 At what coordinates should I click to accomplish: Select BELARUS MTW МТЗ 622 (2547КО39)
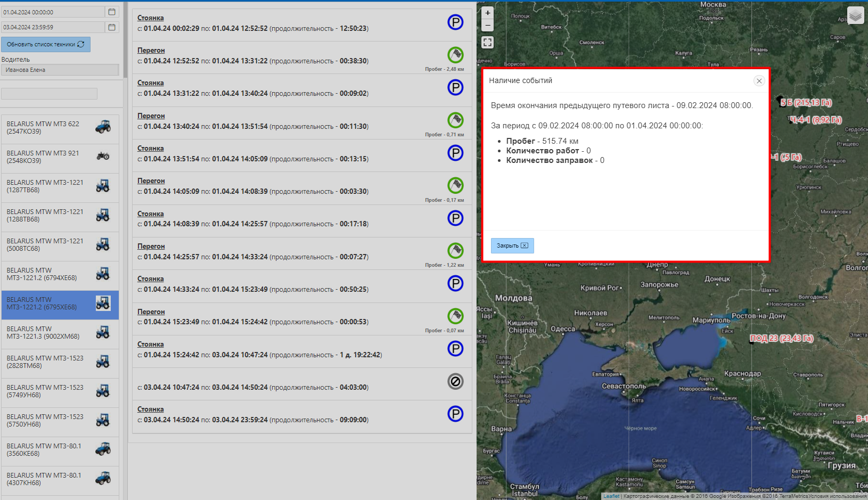click(60, 128)
